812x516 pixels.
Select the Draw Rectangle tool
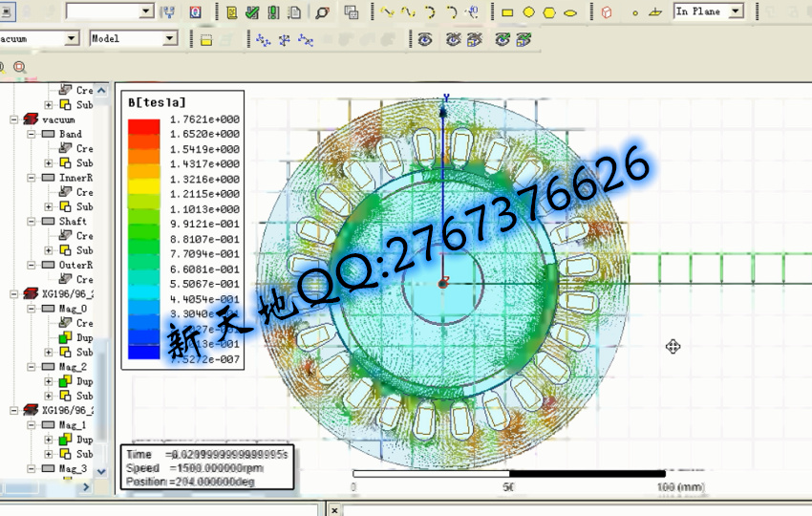coord(507,12)
